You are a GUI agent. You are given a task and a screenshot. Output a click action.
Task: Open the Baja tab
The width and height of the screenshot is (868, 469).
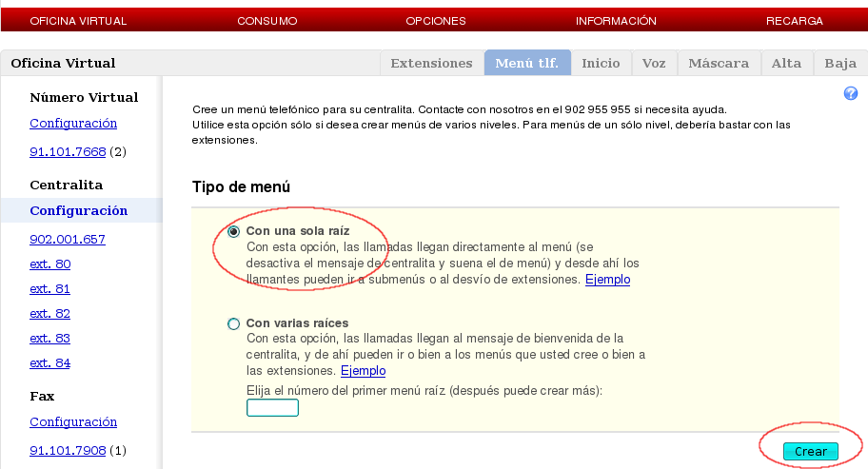tap(840, 63)
